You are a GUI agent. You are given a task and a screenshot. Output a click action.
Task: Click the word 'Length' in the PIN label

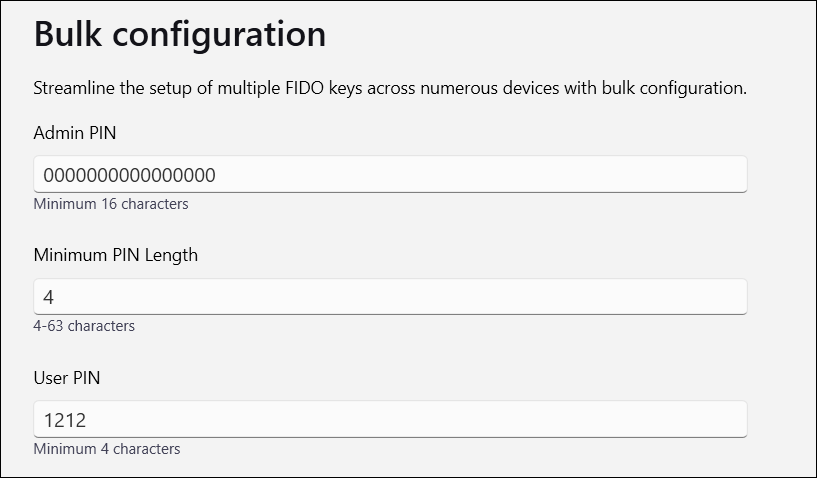pyautogui.click(x=169, y=255)
